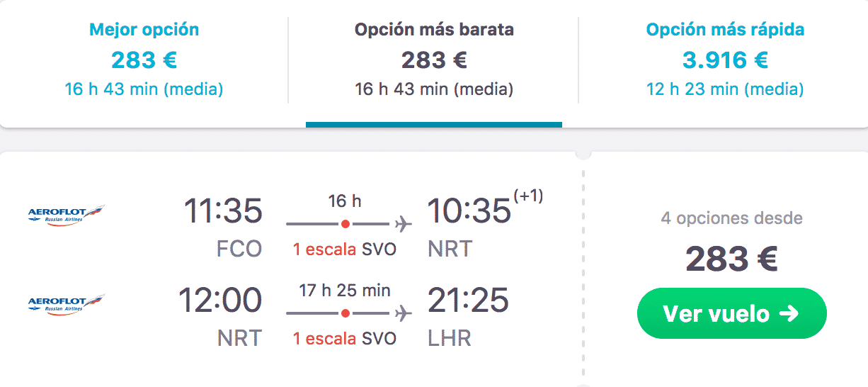Click the 10:35 (+1) arrival time at NRT

485,210
